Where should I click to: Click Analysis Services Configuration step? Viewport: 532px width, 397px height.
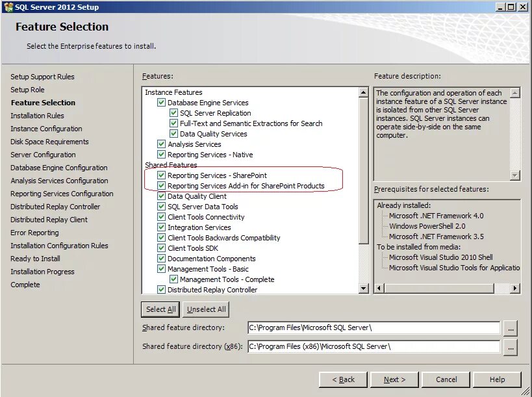[59, 181]
